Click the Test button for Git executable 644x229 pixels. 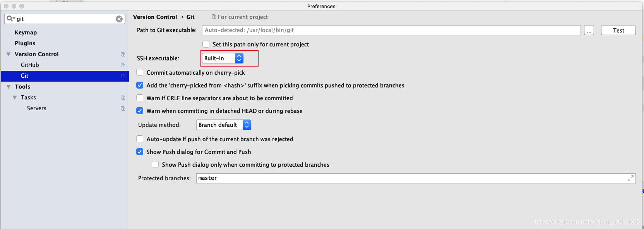pos(618,30)
